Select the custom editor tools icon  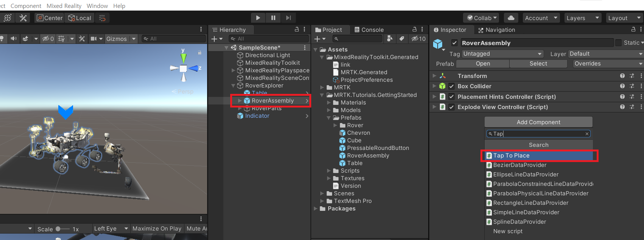(23, 18)
